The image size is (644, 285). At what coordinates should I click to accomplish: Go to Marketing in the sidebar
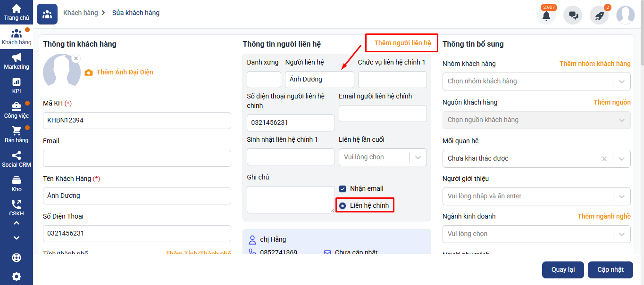point(17,61)
